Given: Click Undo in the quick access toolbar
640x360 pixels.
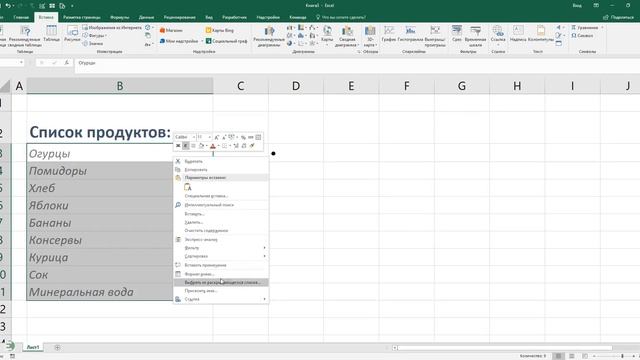Looking at the screenshot, I should click(8, 6).
